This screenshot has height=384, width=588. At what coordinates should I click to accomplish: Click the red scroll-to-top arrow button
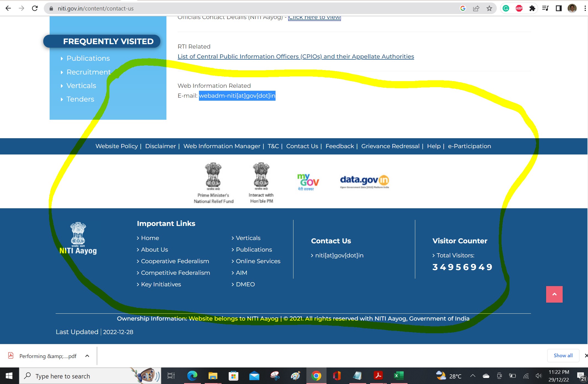point(554,294)
